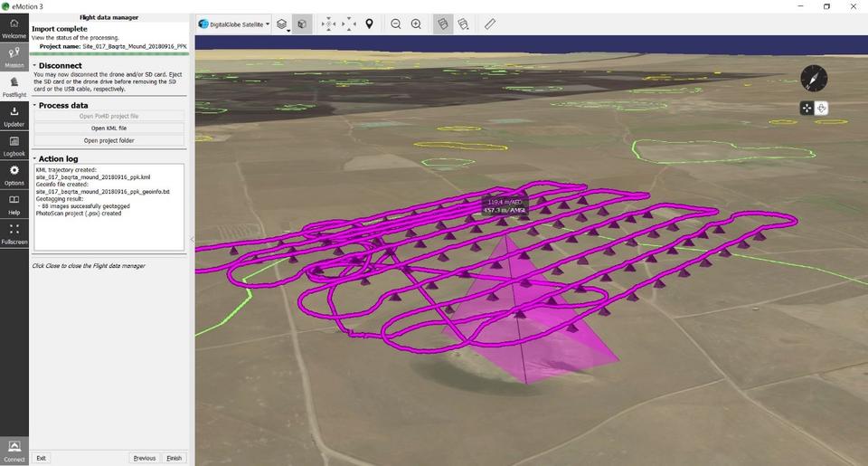The width and height of the screenshot is (868, 466).
Task: Open the Logbook sidebar icon
Action: (x=14, y=146)
